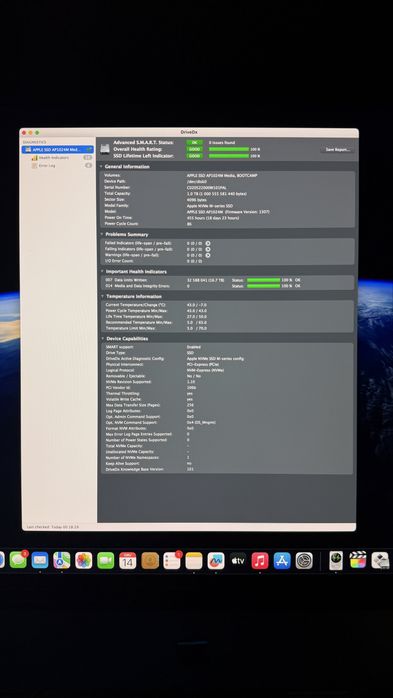Click the Error Log count badge

[89, 166]
